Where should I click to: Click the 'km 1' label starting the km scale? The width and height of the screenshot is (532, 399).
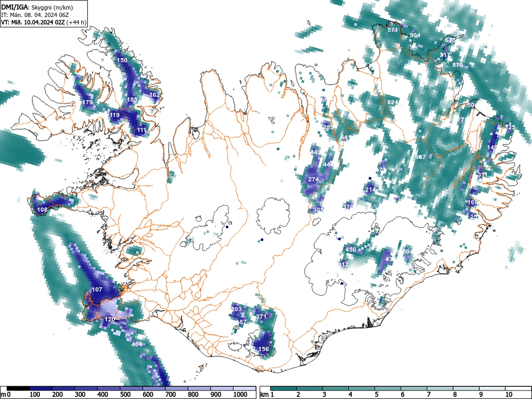coord(268,394)
